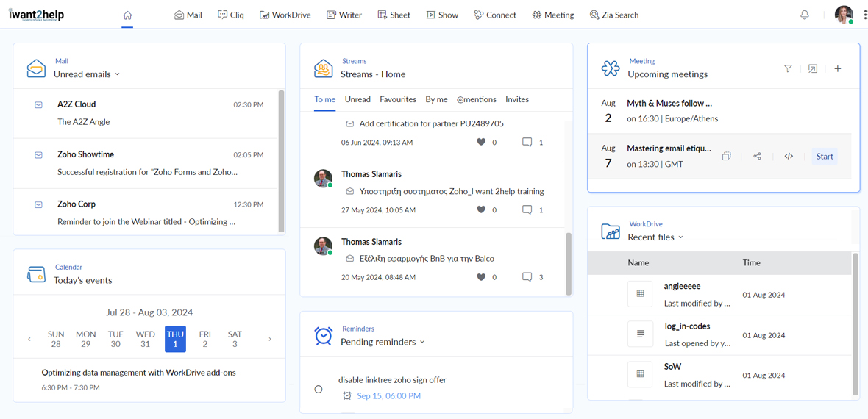
Task: Open Myth & Muses follow meeting entry
Action: pyautogui.click(x=719, y=111)
